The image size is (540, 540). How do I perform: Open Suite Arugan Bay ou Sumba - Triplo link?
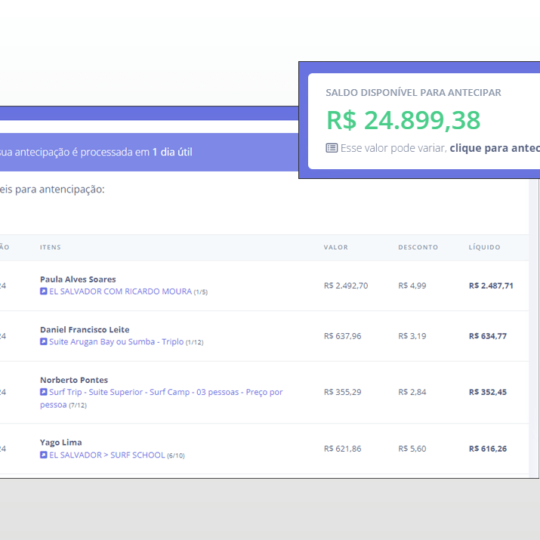116,342
